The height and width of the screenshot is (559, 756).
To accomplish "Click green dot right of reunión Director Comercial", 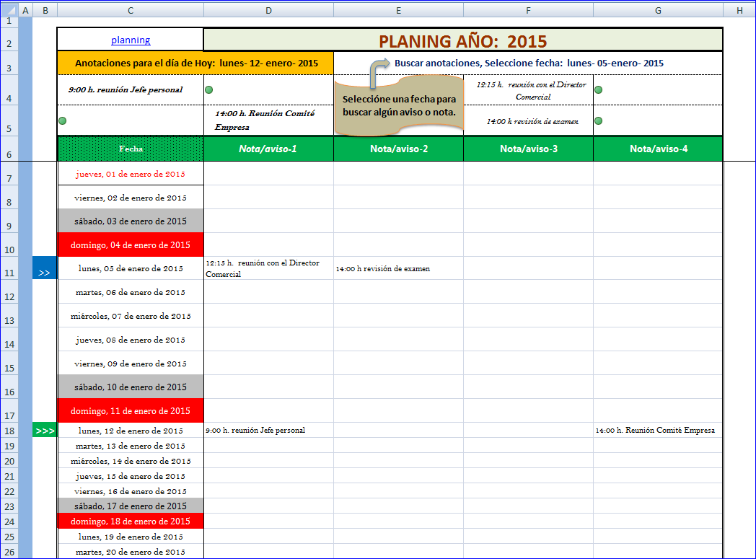I will pos(598,89).
